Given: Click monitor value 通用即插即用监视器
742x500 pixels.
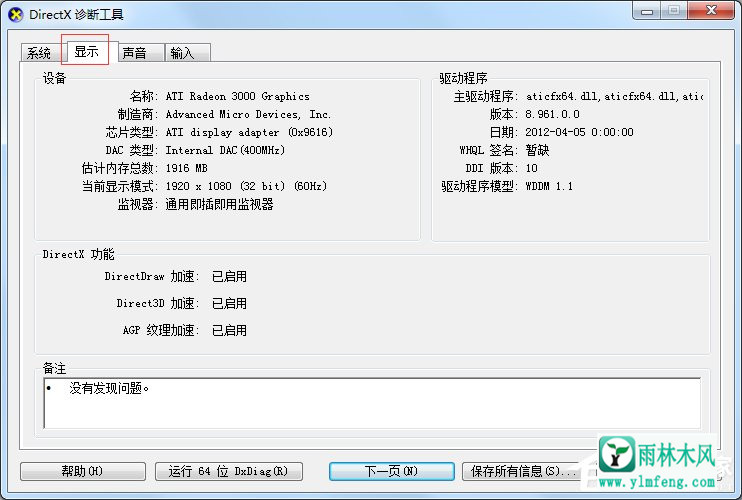Looking at the screenshot, I should click(220, 204).
